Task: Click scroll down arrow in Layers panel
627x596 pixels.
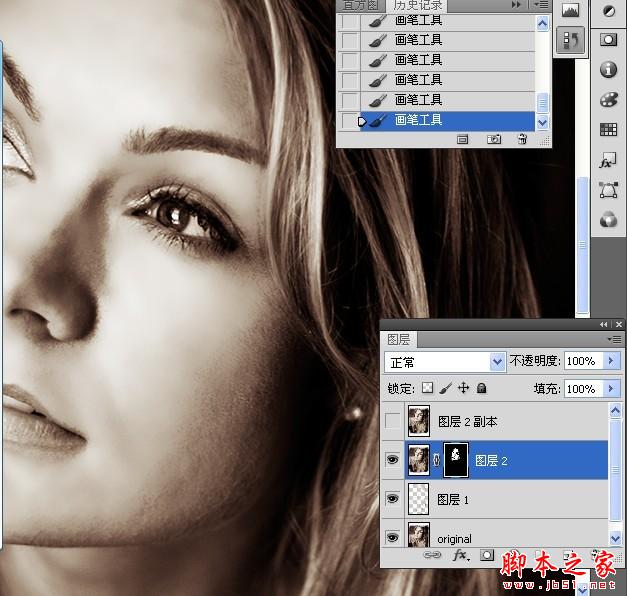Action: [615, 538]
